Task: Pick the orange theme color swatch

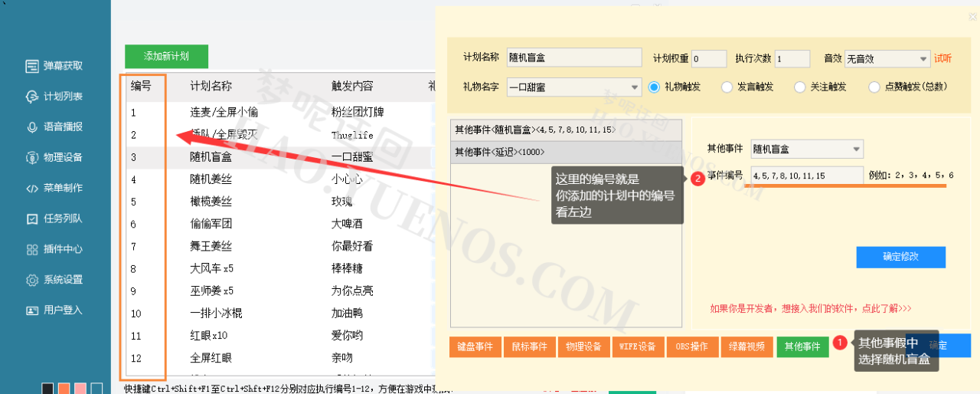Action: (64, 389)
